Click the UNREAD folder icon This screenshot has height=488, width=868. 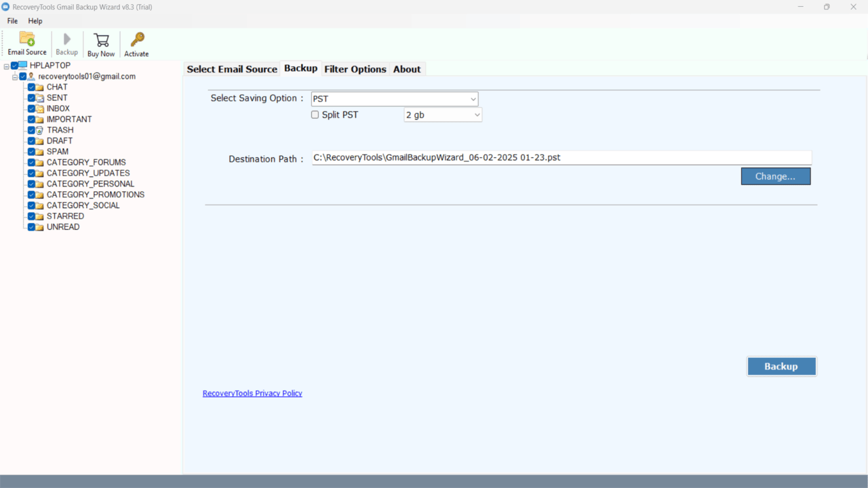pos(40,228)
